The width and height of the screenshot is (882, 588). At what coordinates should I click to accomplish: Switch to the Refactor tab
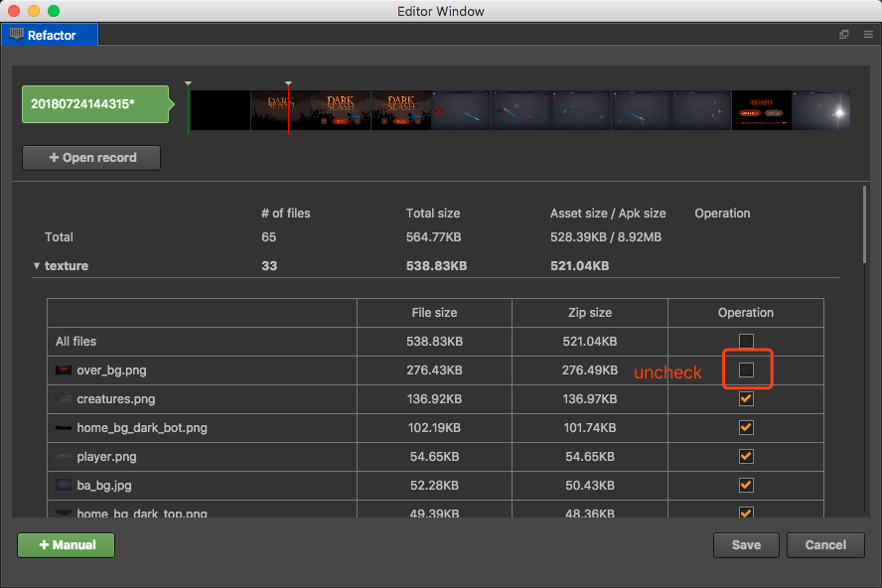click(x=50, y=35)
